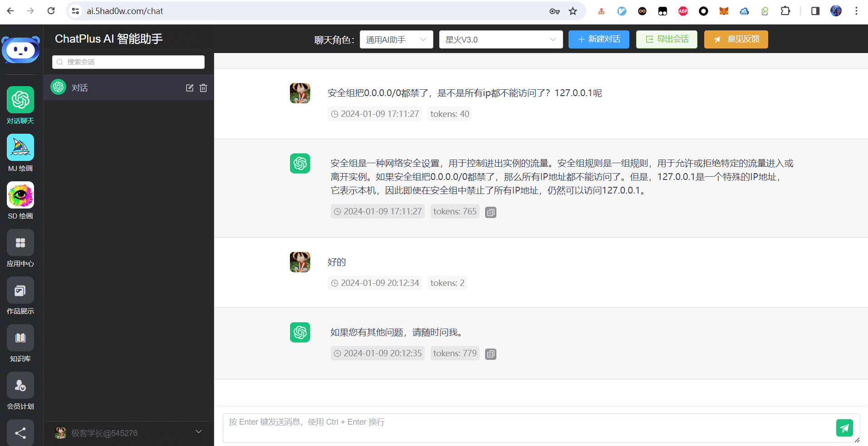The width and height of the screenshot is (868, 446).
Task: Open the SD 绘画 colorful eye icon
Action: [20, 195]
